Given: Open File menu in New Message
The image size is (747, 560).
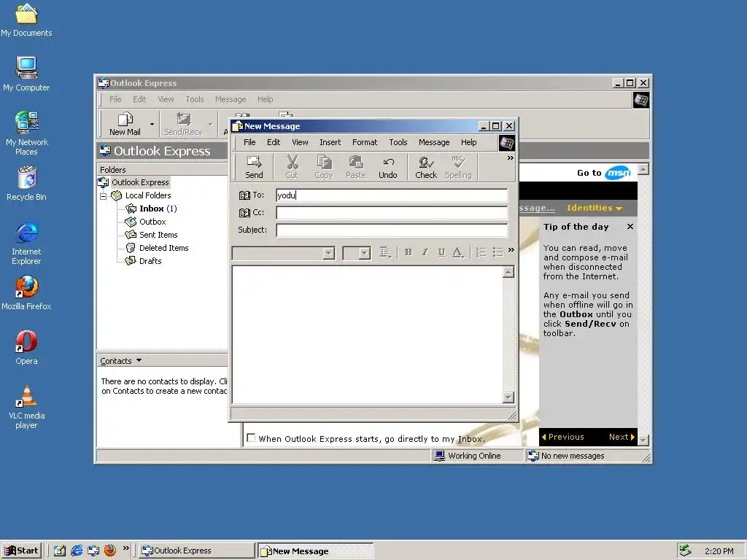Looking at the screenshot, I should [249, 142].
